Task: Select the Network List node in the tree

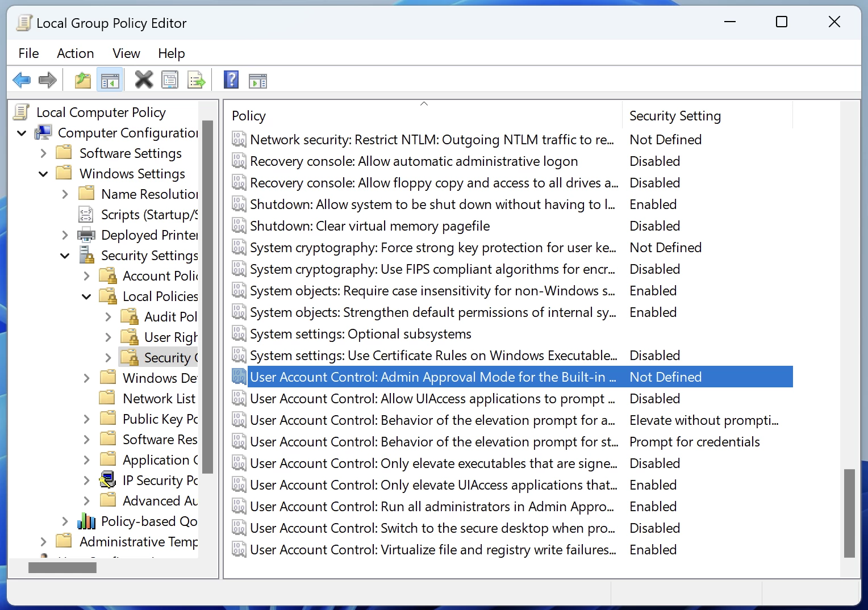Action: (159, 398)
